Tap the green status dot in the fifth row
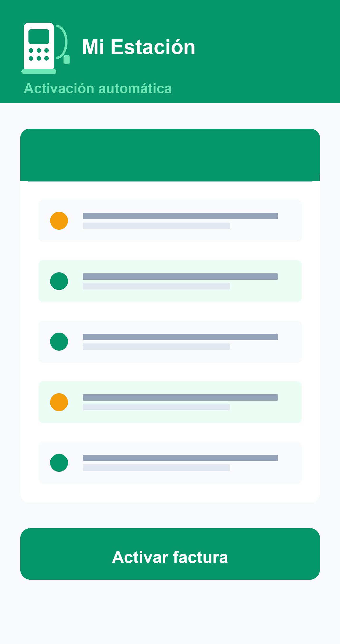The height and width of the screenshot is (644, 340). (x=59, y=463)
